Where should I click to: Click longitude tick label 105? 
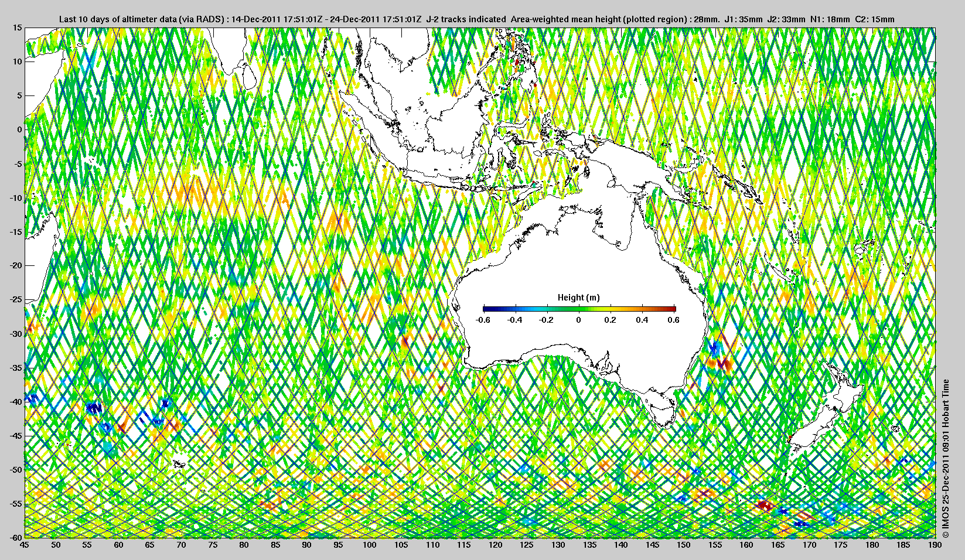[x=401, y=545]
